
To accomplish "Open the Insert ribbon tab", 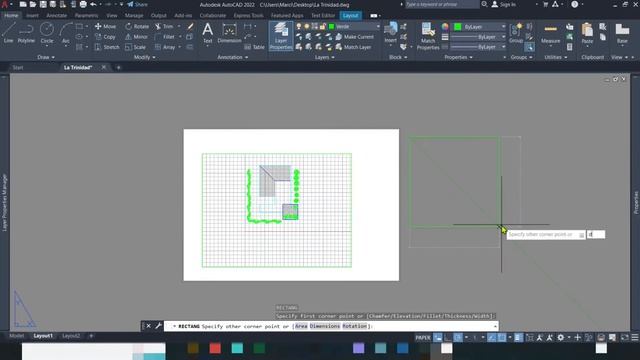I will point(32,16).
